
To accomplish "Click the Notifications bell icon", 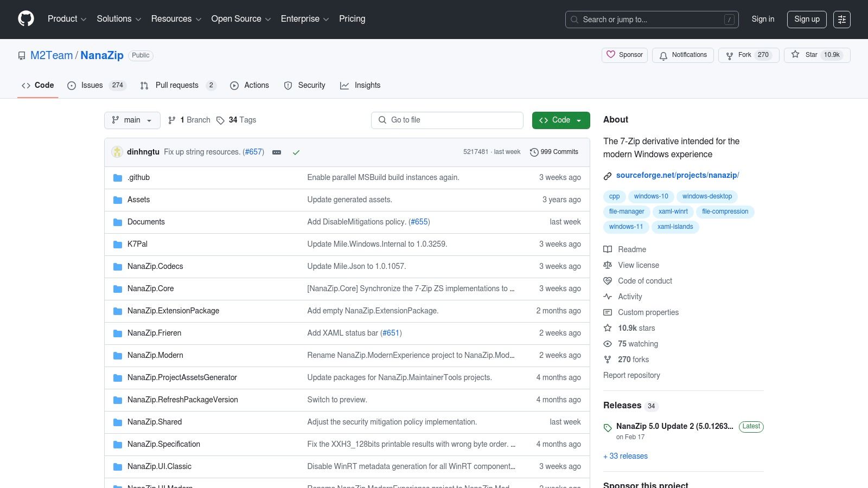I will point(663,55).
